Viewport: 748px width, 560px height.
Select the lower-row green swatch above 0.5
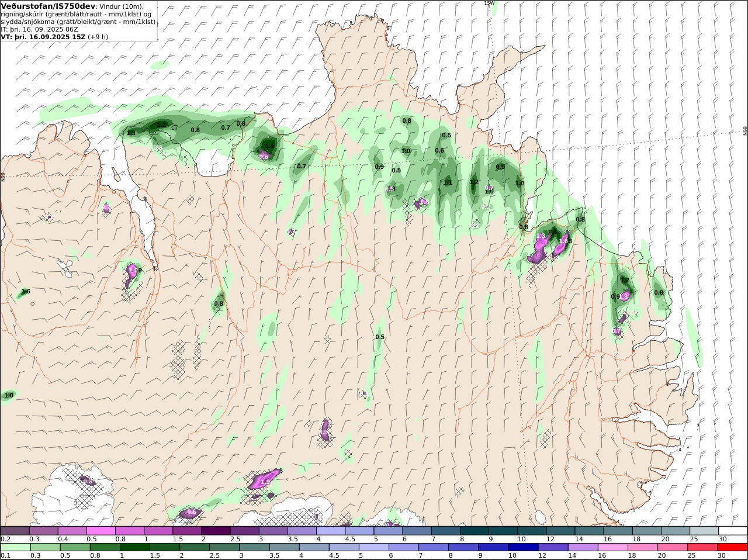[75, 548]
